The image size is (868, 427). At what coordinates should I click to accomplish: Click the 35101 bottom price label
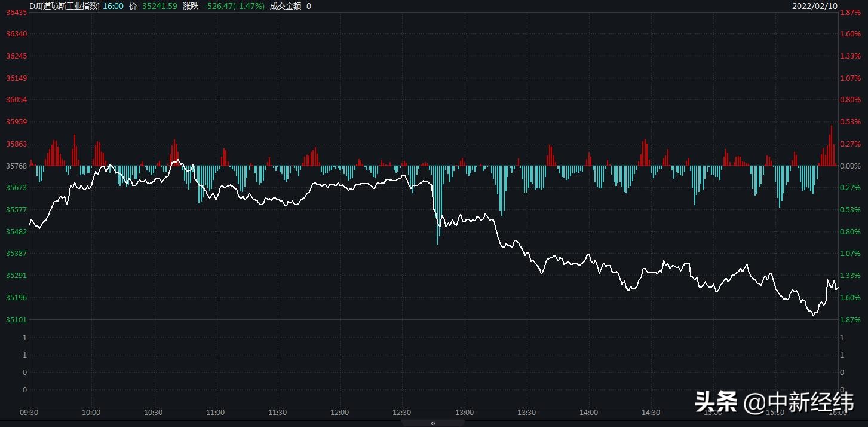(x=16, y=320)
